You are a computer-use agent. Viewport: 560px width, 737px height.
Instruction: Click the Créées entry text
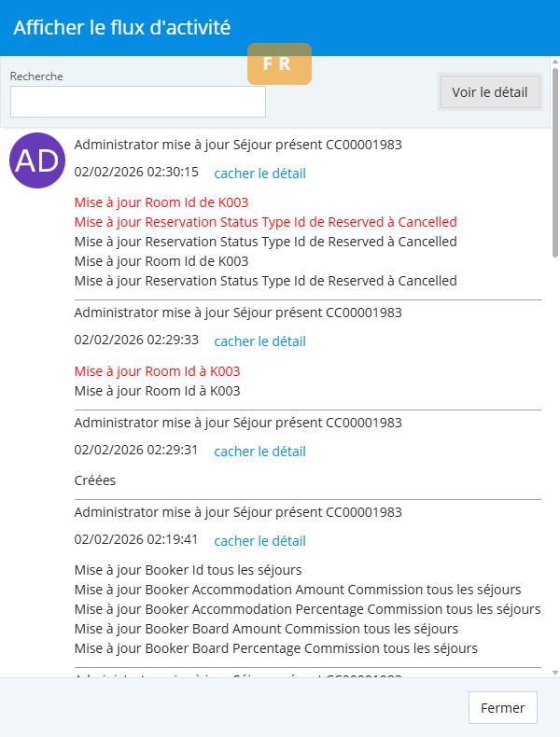[x=94, y=481]
